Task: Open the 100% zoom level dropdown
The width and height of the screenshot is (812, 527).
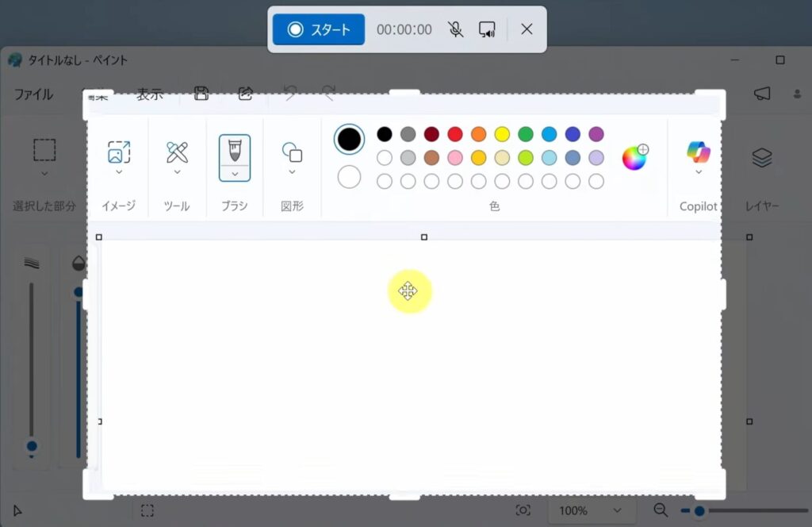Action: point(590,510)
